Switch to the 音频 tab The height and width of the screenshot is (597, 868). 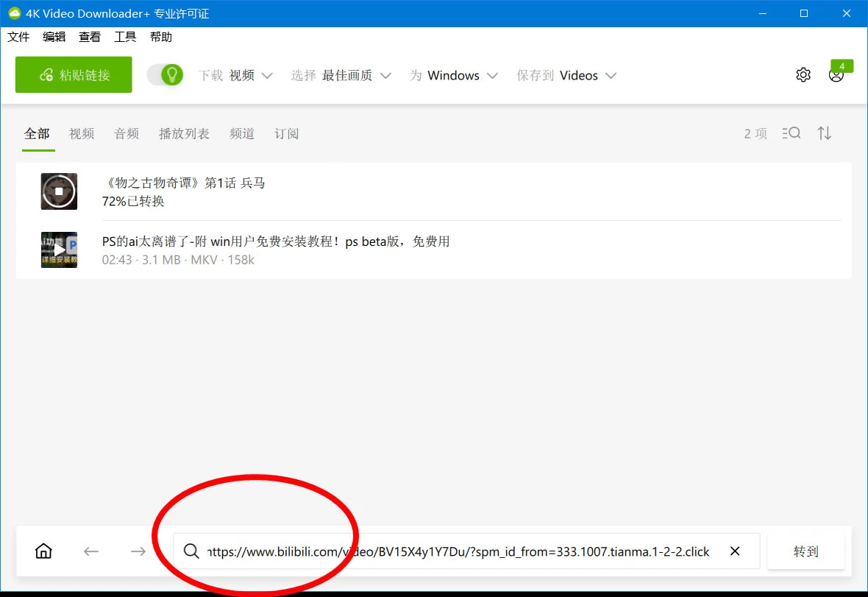(126, 133)
